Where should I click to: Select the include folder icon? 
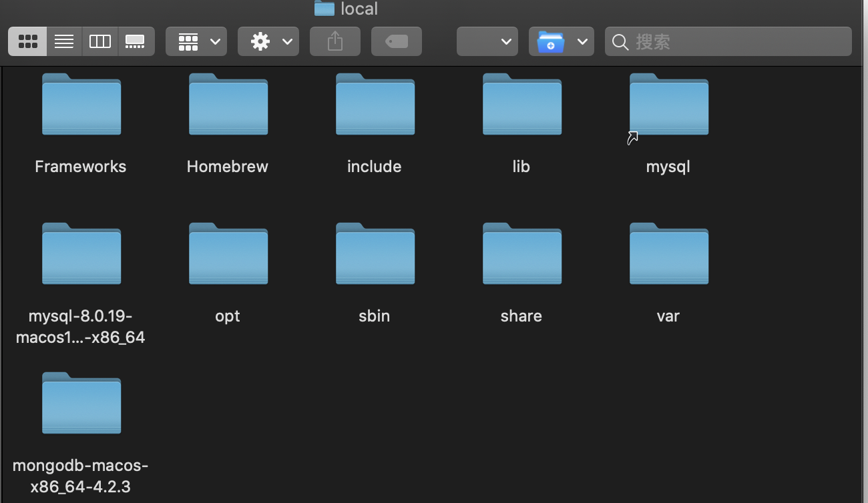tap(375, 104)
